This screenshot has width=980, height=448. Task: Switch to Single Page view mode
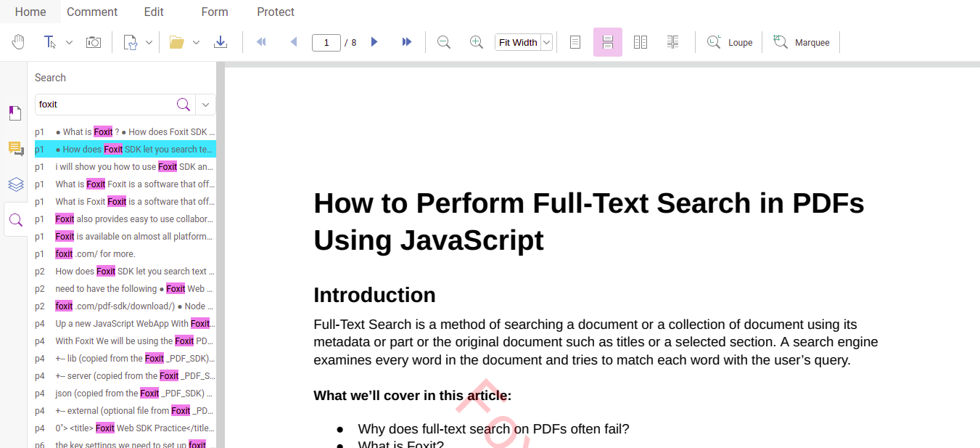click(575, 41)
